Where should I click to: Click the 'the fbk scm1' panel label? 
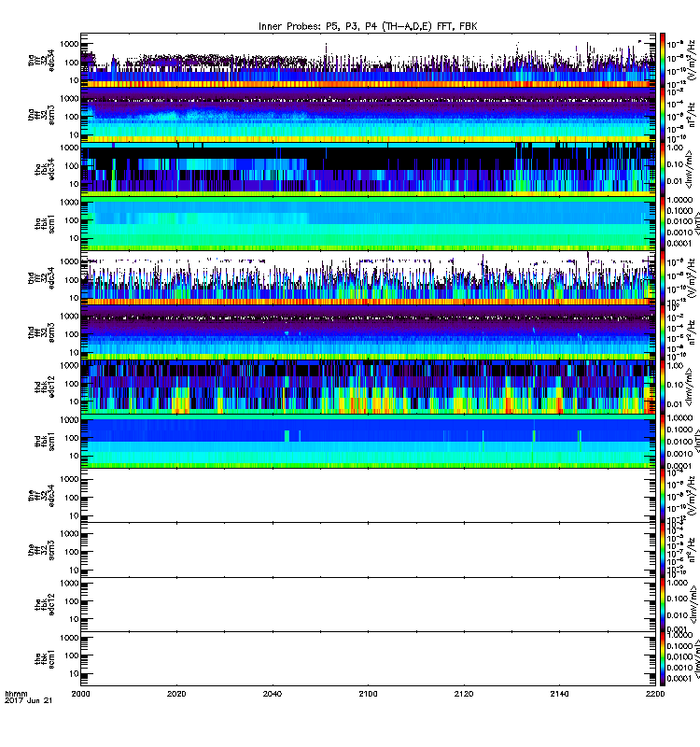click(45, 659)
